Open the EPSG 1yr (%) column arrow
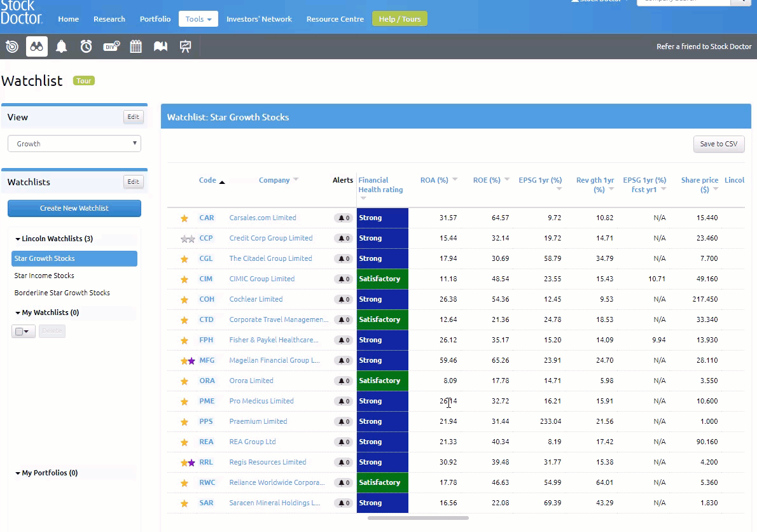 click(x=559, y=189)
